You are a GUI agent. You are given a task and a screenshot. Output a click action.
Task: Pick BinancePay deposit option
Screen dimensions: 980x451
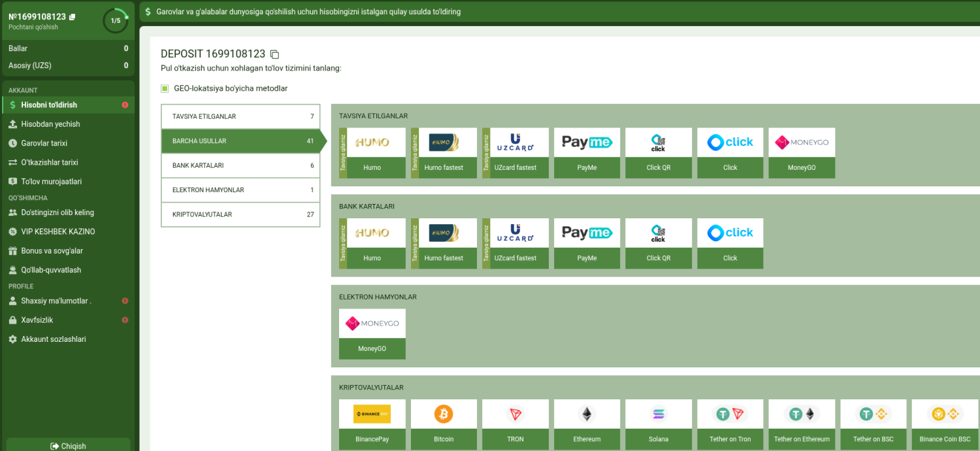372,424
